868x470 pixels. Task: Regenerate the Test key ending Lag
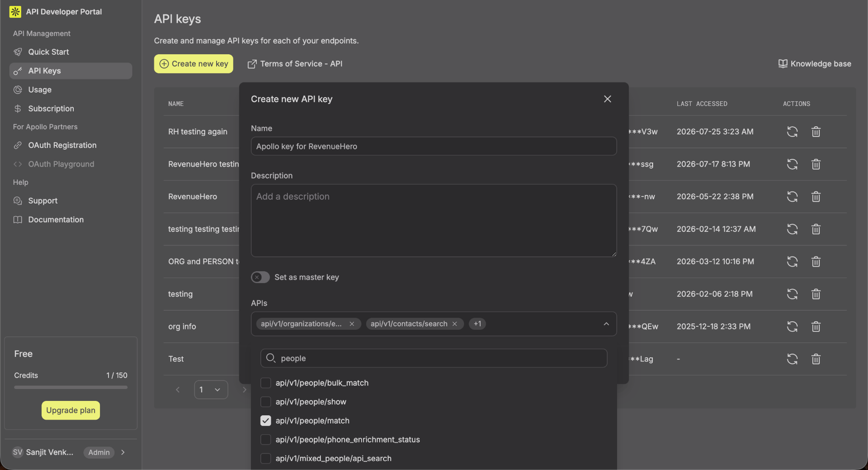tap(792, 359)
